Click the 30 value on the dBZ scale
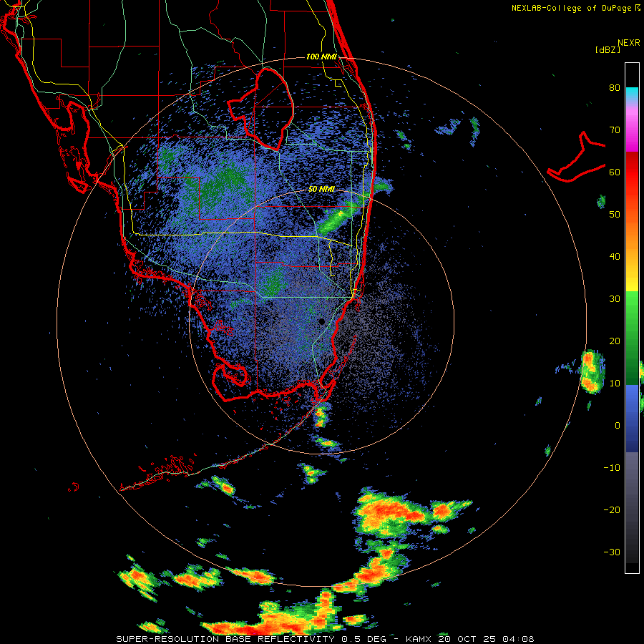The width and height of the screenshot is (644, 644). click(615, 299)
